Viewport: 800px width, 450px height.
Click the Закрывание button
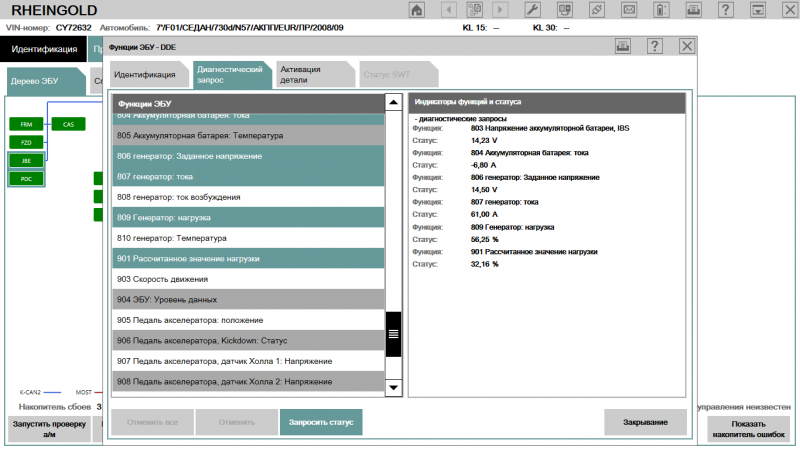coord(645,422)
